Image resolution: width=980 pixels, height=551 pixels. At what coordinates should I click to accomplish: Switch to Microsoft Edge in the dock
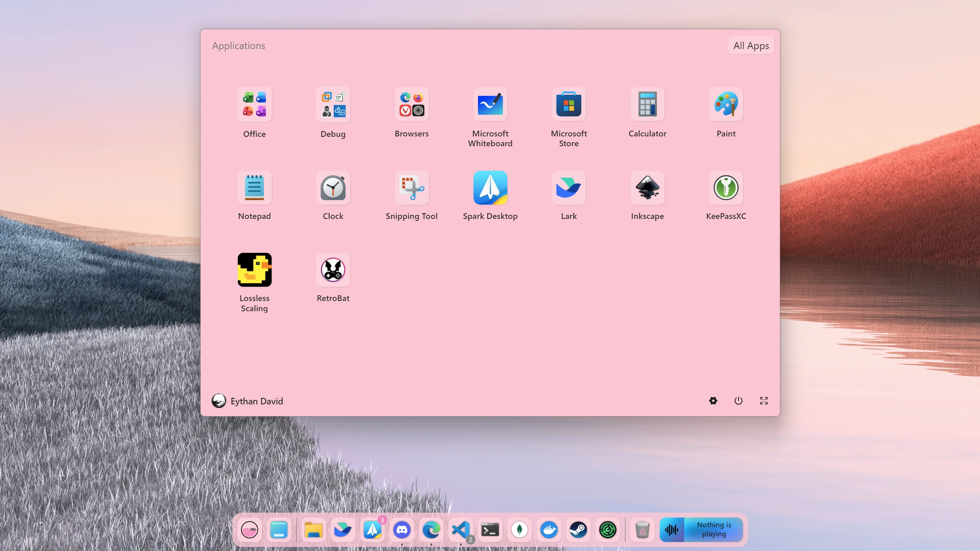[x=431, y=530]
